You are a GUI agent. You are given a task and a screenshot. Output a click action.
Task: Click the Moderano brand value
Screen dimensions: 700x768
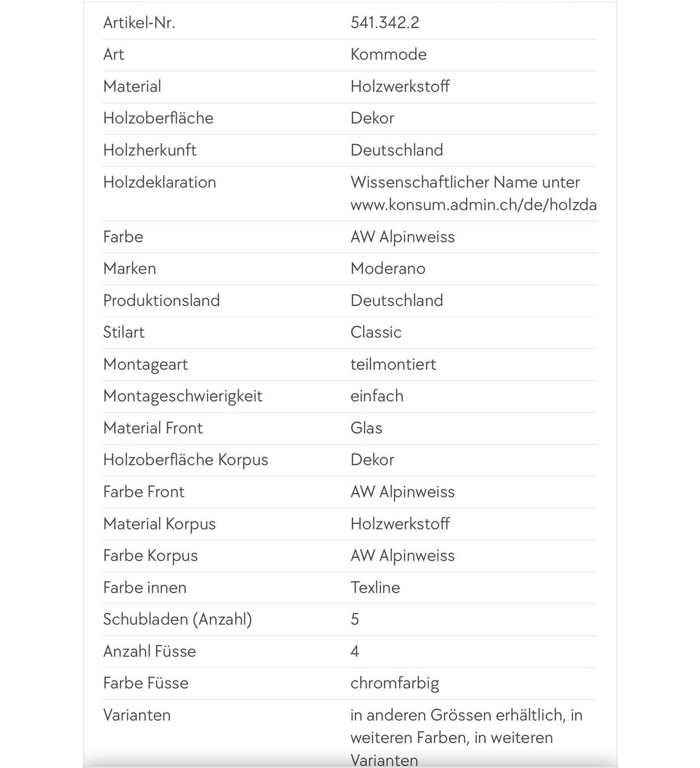388,269
